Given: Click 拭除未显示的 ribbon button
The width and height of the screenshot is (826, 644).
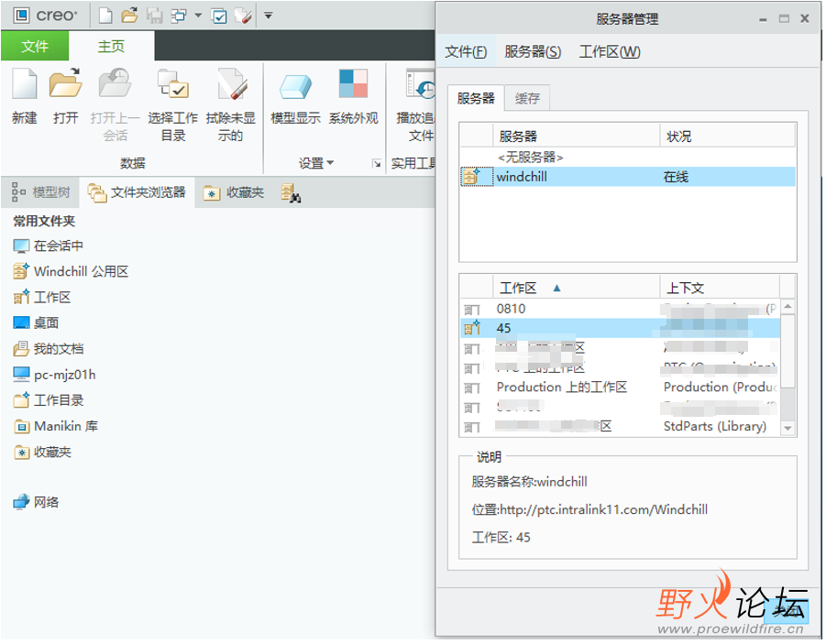Looking at the screenshot, I should click(231, 104).
